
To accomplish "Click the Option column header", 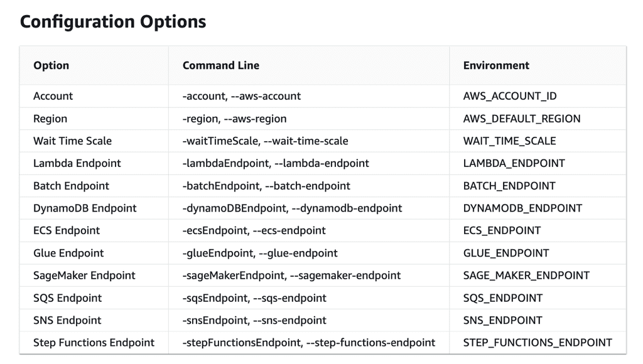I will tap(51, 65).
